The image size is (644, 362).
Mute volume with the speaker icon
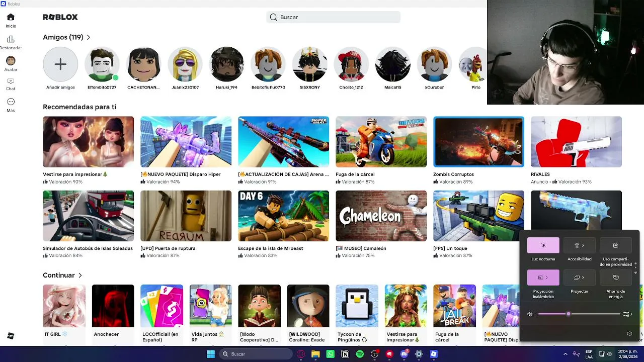(530, 314)
